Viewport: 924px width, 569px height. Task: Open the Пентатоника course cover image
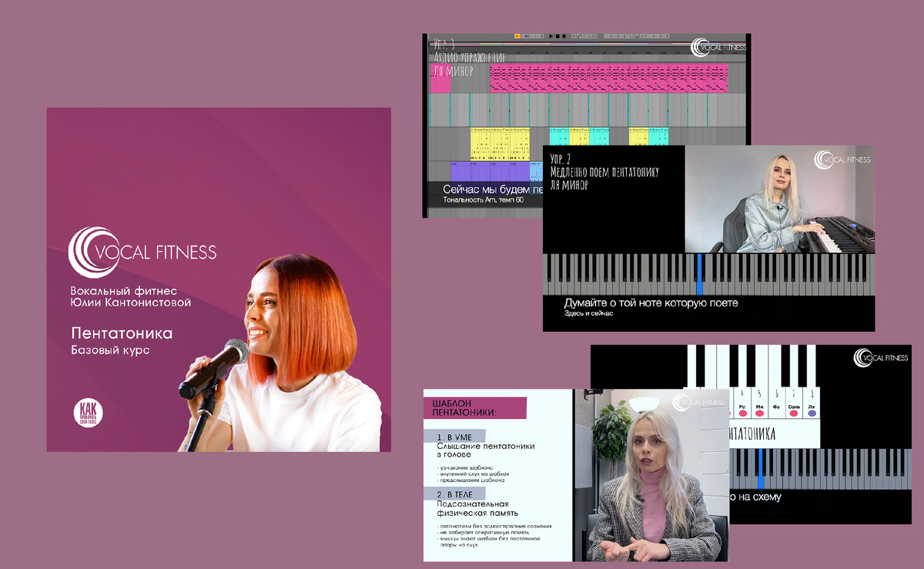219,279
